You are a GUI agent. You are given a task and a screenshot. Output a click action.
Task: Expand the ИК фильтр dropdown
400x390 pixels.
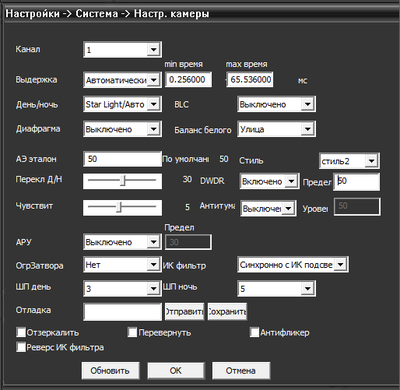click(293, 265)
